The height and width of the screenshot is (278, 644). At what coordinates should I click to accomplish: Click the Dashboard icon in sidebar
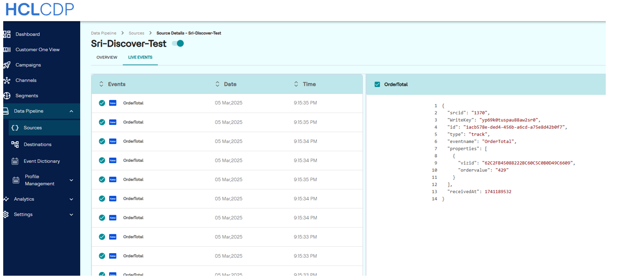click(7, 34)
